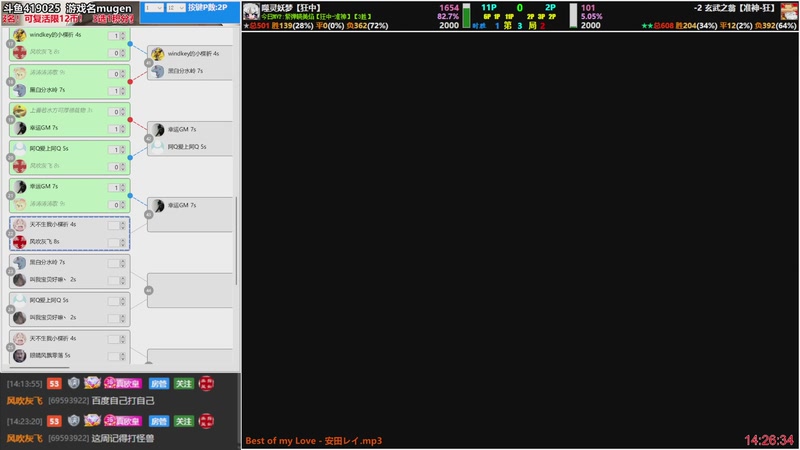Click level 53 badge in the 14:23:20 chat
The width and height of the screenshot is (800, 450).
(x=54, y=421)
